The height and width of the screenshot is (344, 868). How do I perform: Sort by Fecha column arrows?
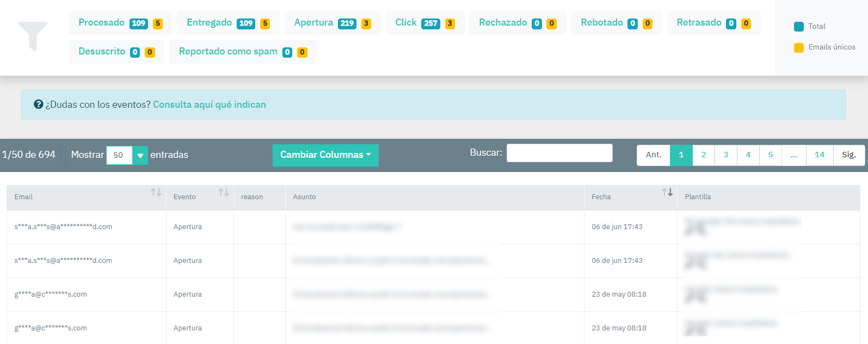click(x=667, y=192)
